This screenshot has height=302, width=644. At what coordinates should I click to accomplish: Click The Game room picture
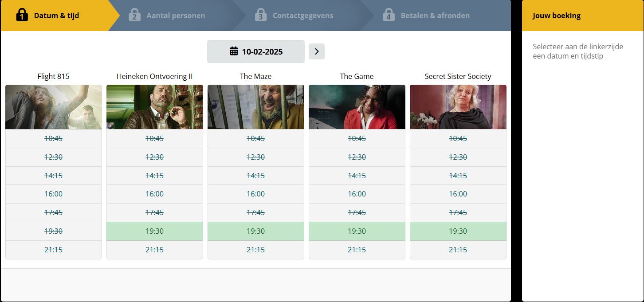(357, 107)
